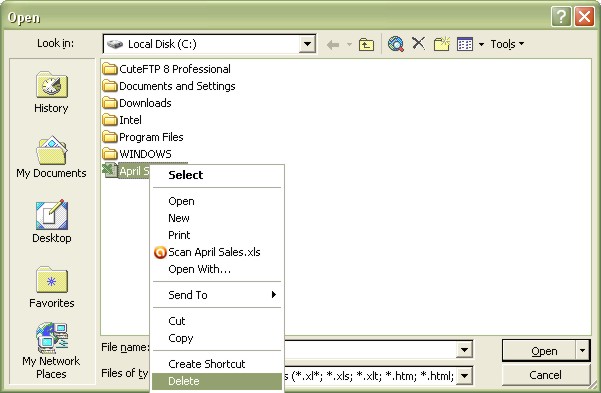Choose Create Shortcut from context menu
The image size is (601, 393).
pyautogui.click(x=217, y=364)
